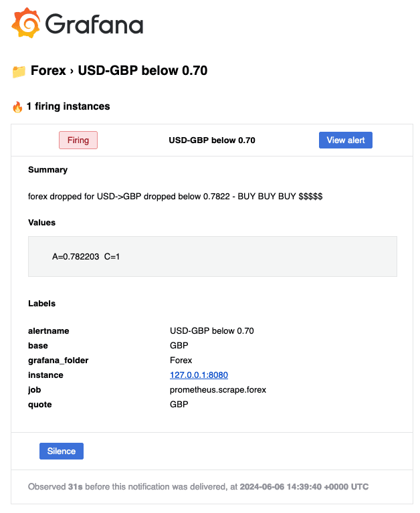
Task: Click the grafana_folder label key
Action: pyautogui.click(x=58, y=361)
